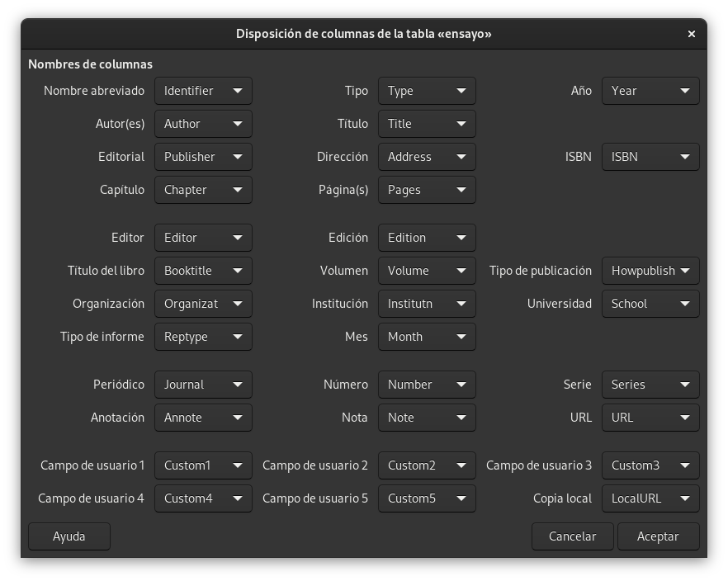The height and width of the screenshot is (581, 728).
Task: Expand the Tipo dropdown showing Type
Action: 427,91
